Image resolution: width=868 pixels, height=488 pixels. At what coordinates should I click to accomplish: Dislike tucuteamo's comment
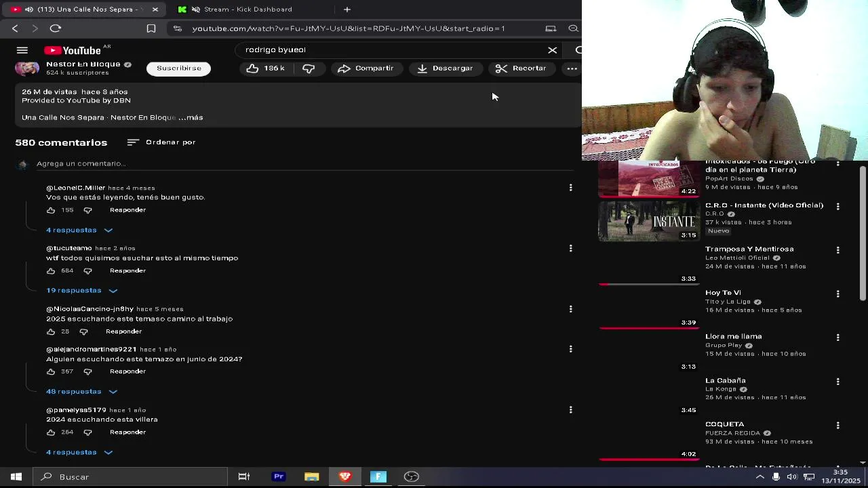pyautogui.click(x=87, y=271)
